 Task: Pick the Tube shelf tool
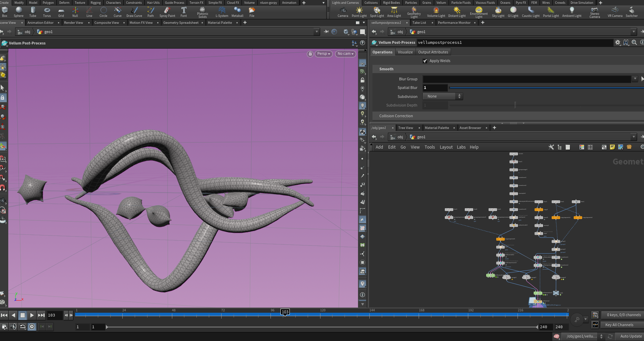[x=33, y=12]
